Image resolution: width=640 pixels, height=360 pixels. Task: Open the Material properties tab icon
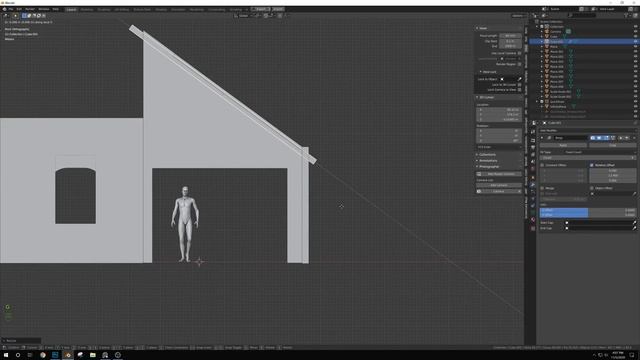tap(533, 219)
